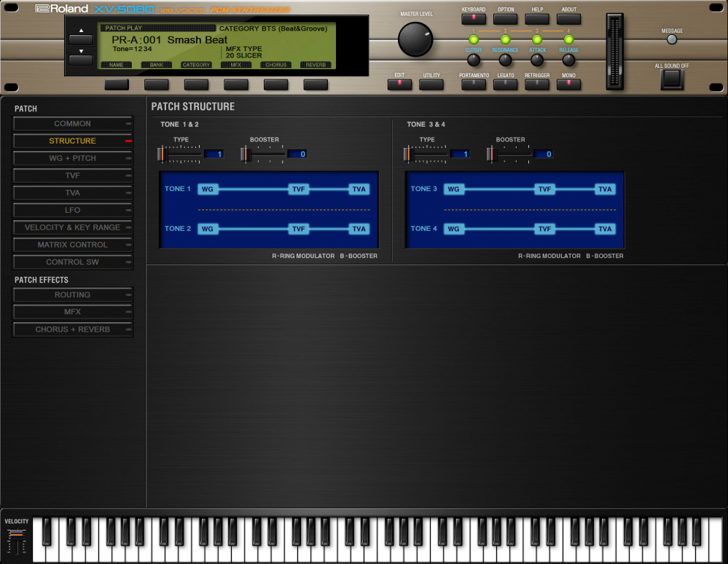Open the MFX effects page in sidebar

[73, 312]
